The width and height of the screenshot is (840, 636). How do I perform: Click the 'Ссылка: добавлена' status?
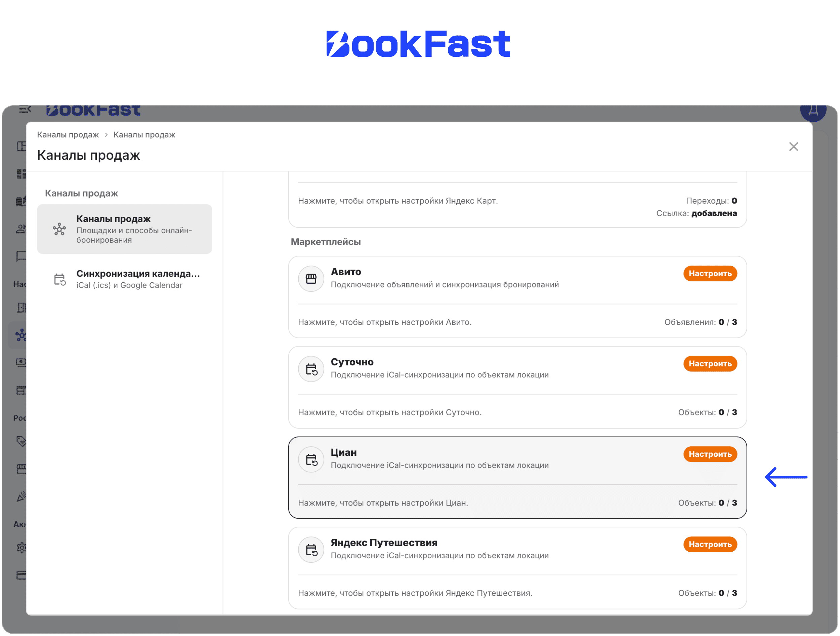[x=697, y=213]
